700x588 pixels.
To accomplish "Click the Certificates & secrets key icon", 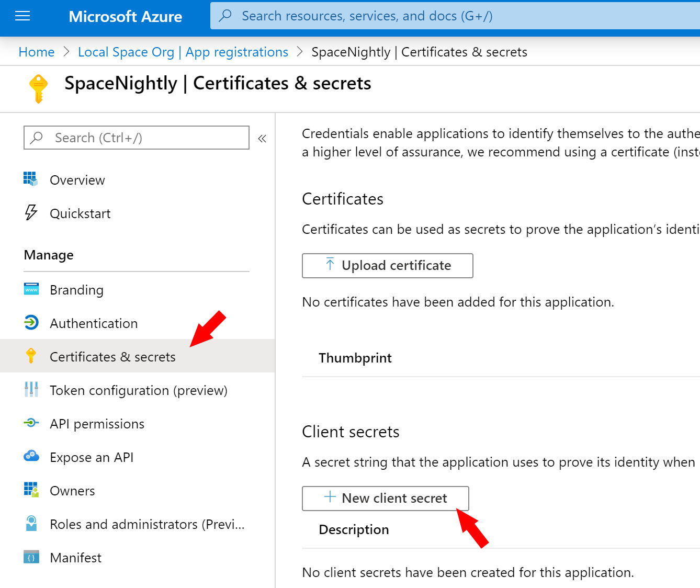I will point(31,356).
